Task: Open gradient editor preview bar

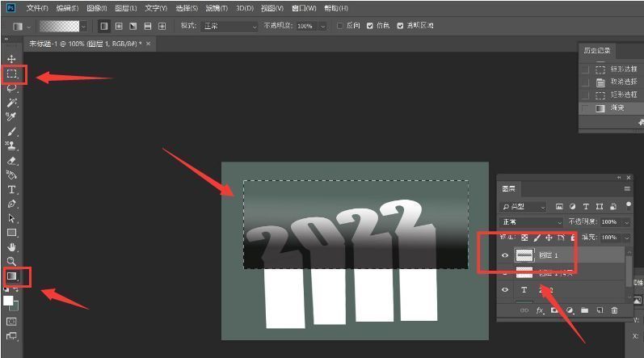Action: pos(59,27)
